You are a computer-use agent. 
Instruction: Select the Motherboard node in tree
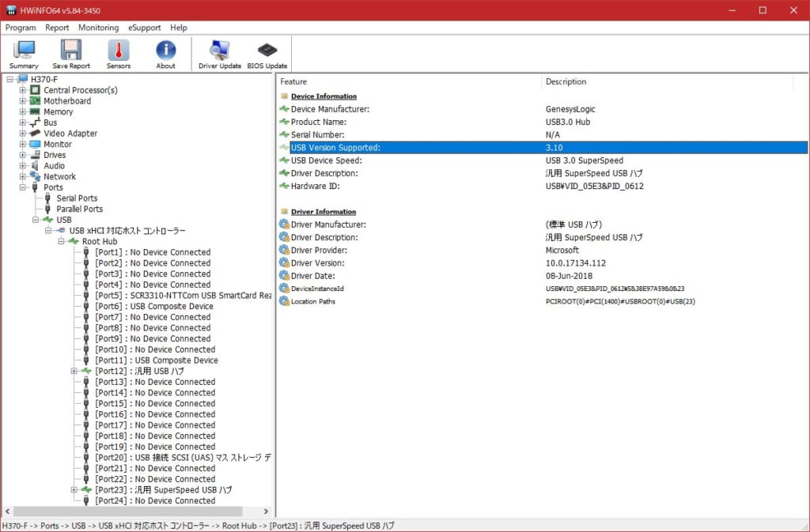(x=66, y=101)
